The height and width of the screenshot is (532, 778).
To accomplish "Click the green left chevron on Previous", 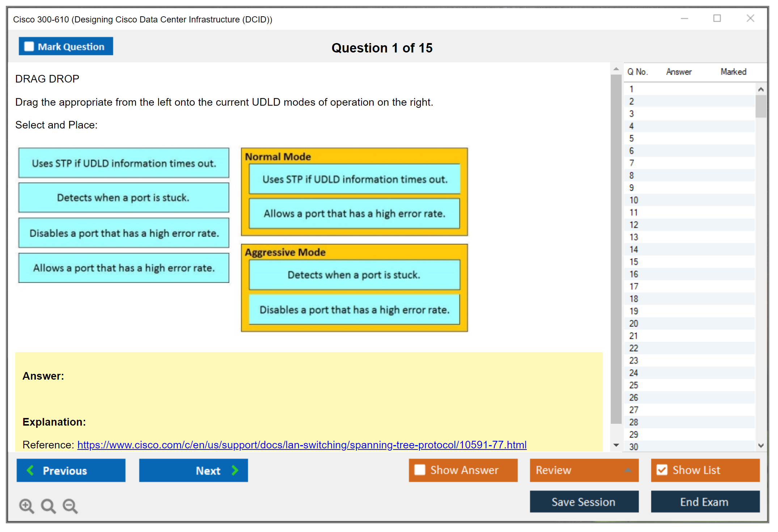I will pos(30,470).
